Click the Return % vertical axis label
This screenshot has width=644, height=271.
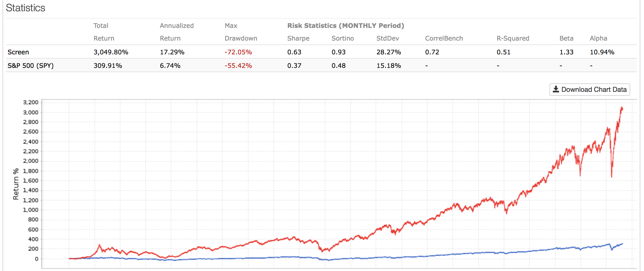[16, 184]
